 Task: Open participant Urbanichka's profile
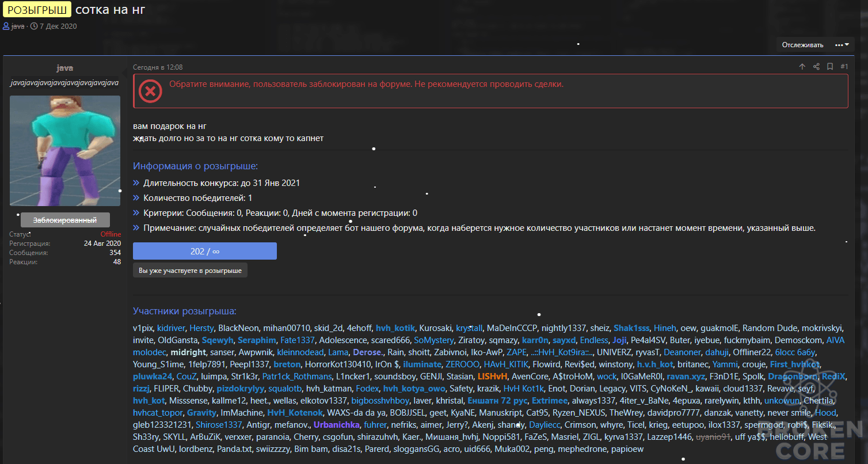(x=337, y=425)
